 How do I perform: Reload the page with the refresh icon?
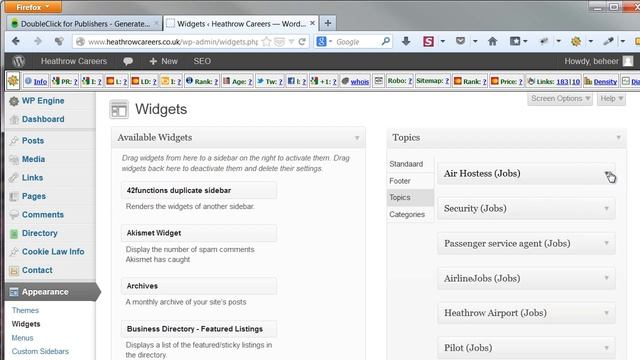[x=302, y=42]
